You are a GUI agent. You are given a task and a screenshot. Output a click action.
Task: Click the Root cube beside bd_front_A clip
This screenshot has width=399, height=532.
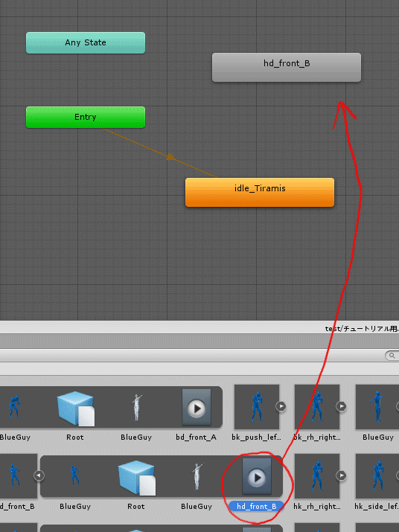75,408
